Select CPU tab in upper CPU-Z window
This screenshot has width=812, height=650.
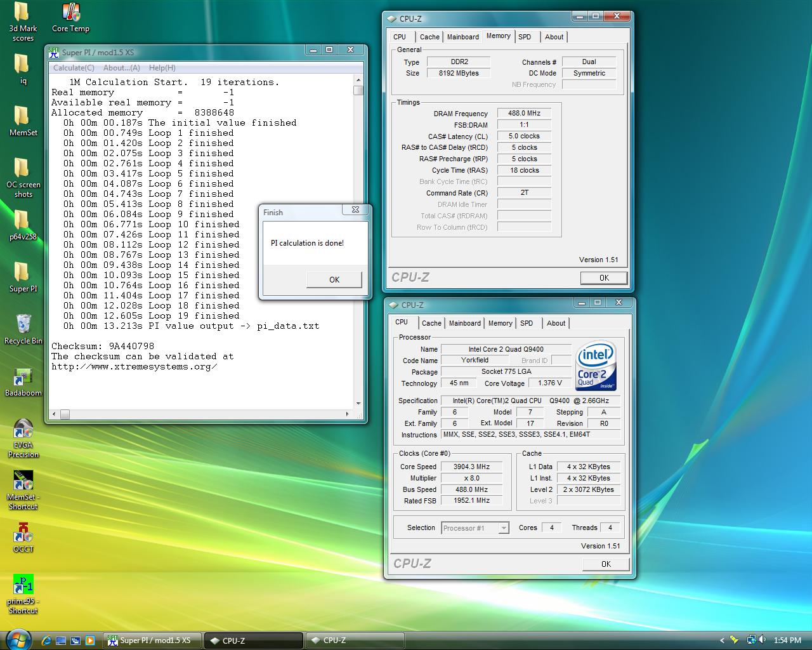click(400, 37)
